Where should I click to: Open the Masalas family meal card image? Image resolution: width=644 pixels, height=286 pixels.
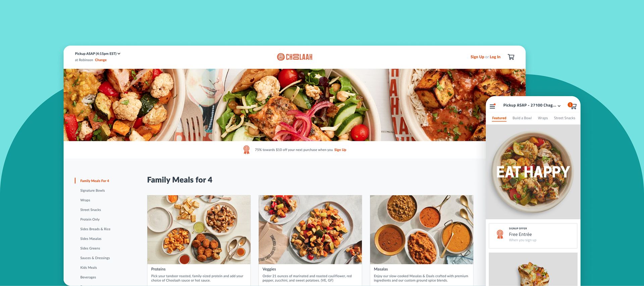click(422, 230)
